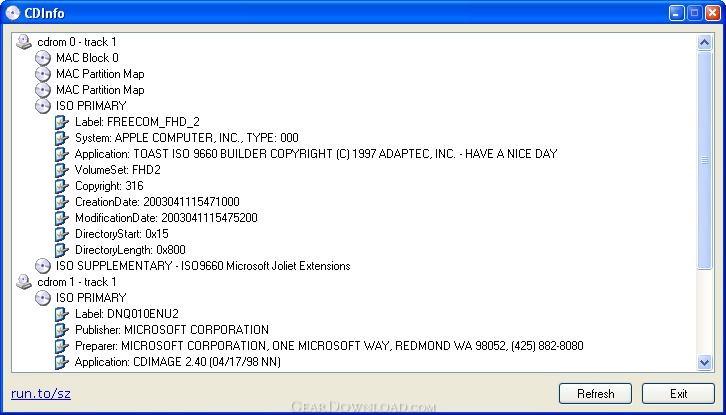Click the scrollbar up arrow
726x415 pixels.
704,43
